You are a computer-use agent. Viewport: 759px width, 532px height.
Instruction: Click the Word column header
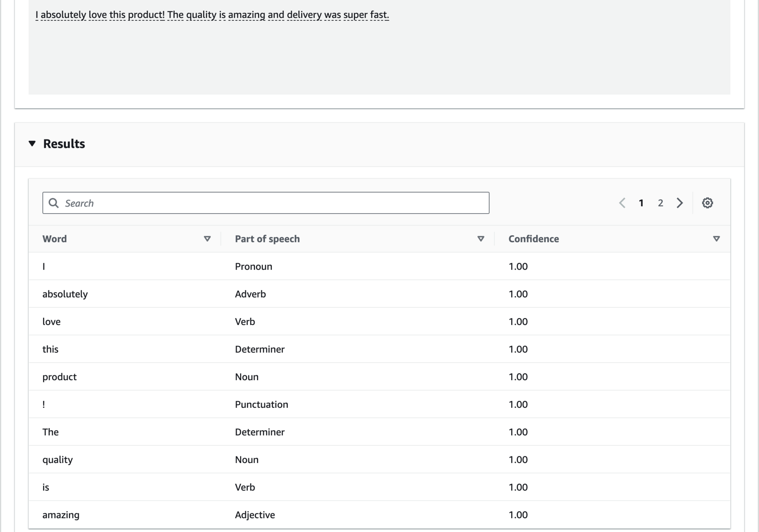(x=55, y=239)
